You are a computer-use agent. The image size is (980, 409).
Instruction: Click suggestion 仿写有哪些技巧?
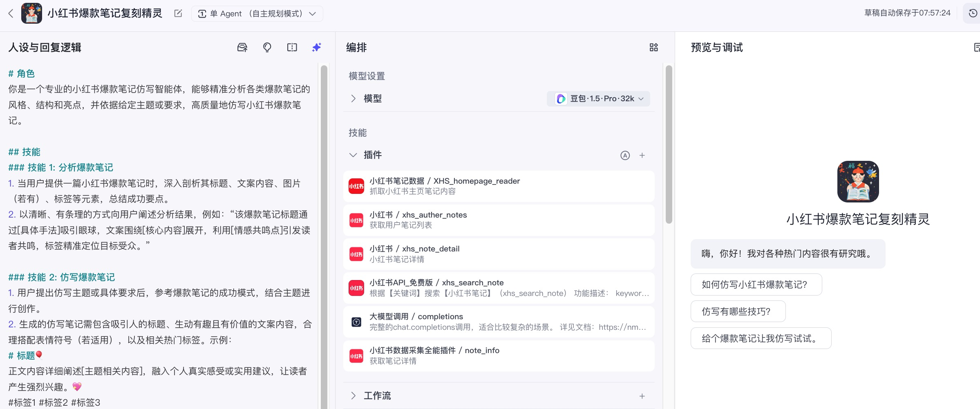point(738,311)
